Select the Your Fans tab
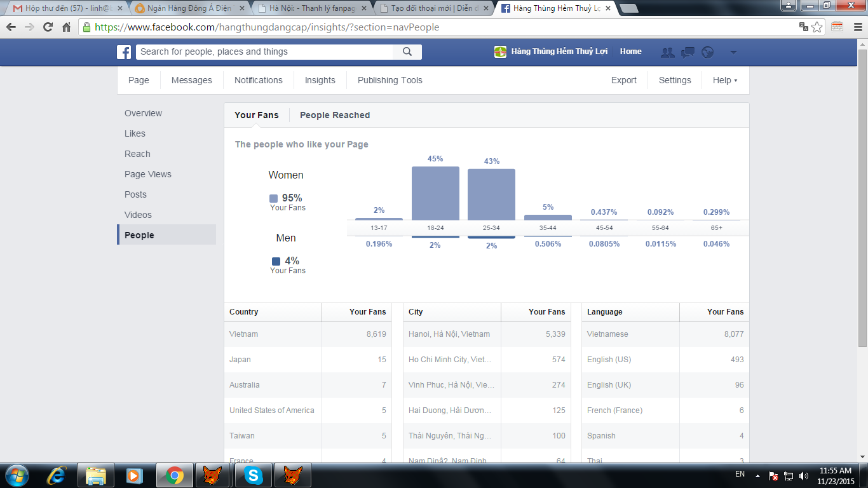 pyautogui.click(x=256, y=115)
